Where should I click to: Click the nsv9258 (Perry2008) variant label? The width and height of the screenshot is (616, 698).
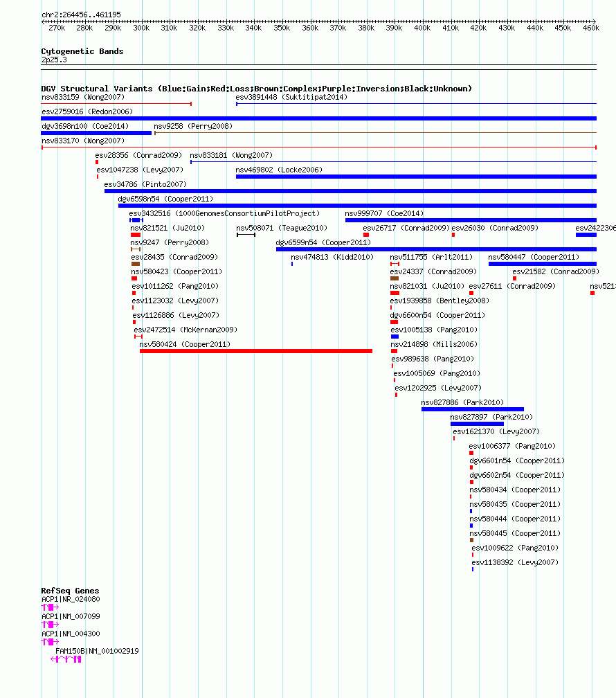click(193, 126)
